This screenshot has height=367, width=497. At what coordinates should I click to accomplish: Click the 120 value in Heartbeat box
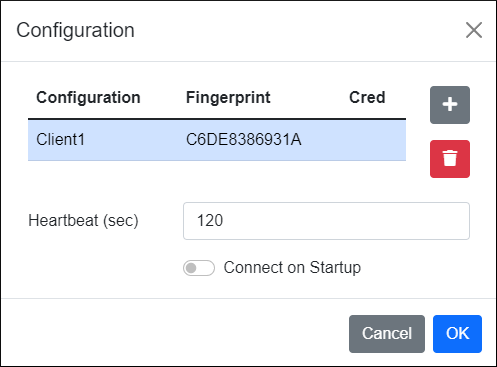point(210,221)
